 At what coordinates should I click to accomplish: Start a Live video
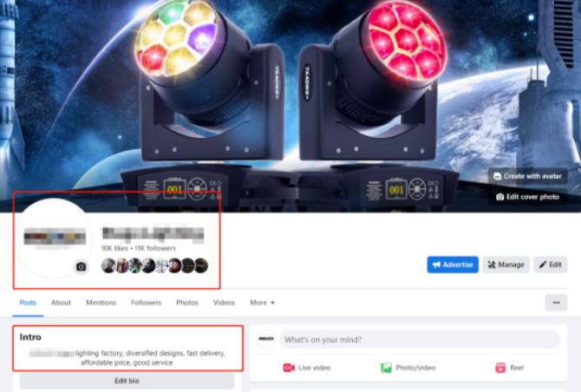tap(307, 368)
